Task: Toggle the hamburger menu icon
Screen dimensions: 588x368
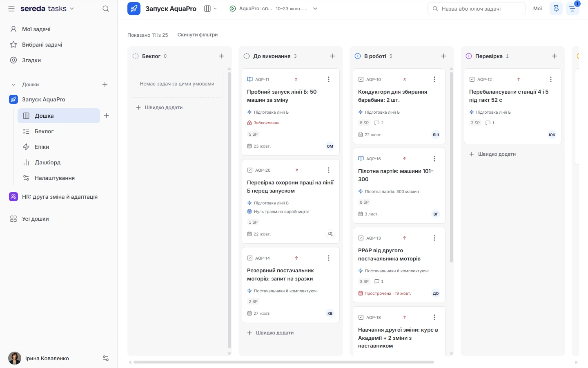Action: pos(11,9)
